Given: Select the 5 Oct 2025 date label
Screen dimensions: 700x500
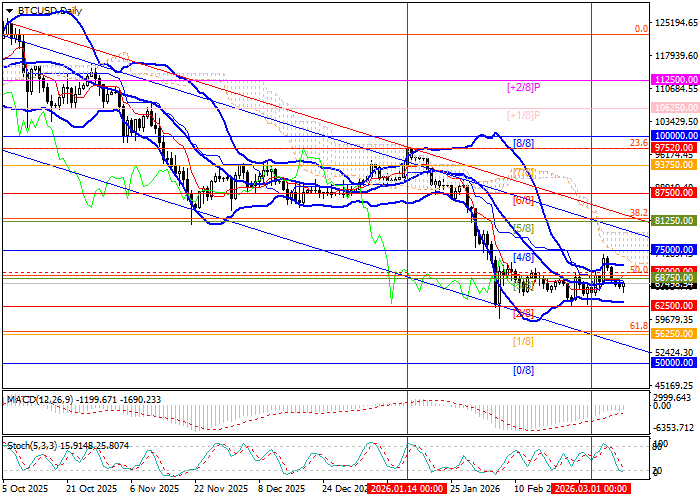Looking at the screenshot, I should 25,488.
